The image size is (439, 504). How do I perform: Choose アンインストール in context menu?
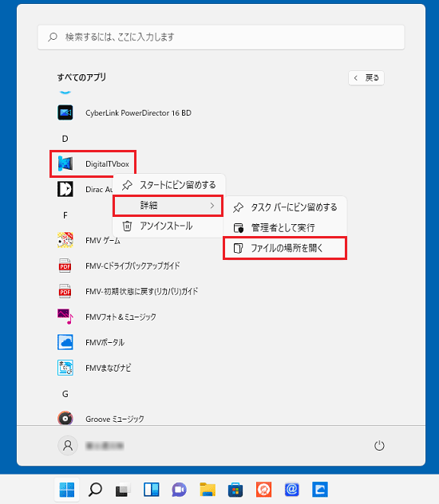click(169, 226)
